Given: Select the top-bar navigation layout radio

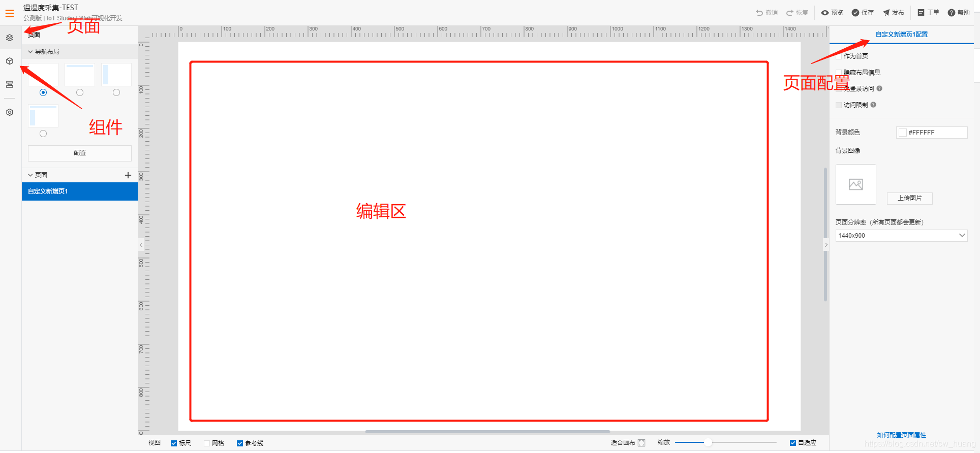Looking at the screenshot, I should (80, 92).
